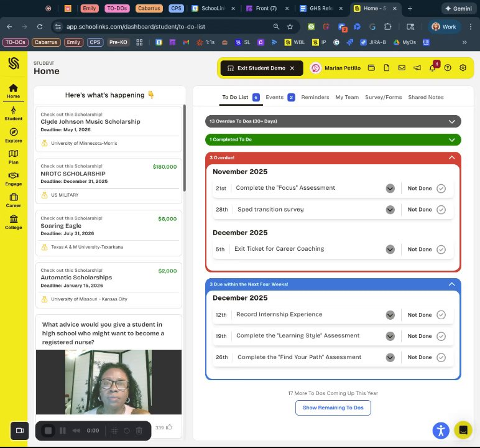Open the Plan map in the sidebar
The width and height of the screenshot is (480, 448).
click(13, 157)
